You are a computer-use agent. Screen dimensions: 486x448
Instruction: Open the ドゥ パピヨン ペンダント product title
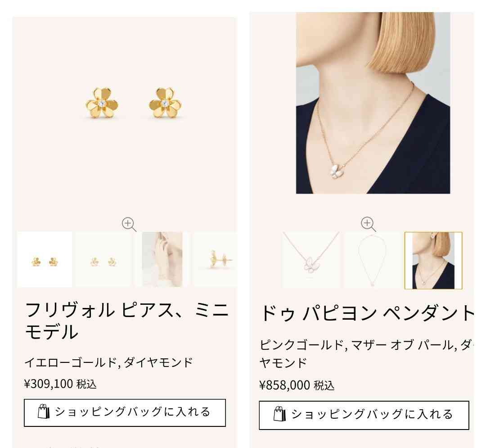367,312
